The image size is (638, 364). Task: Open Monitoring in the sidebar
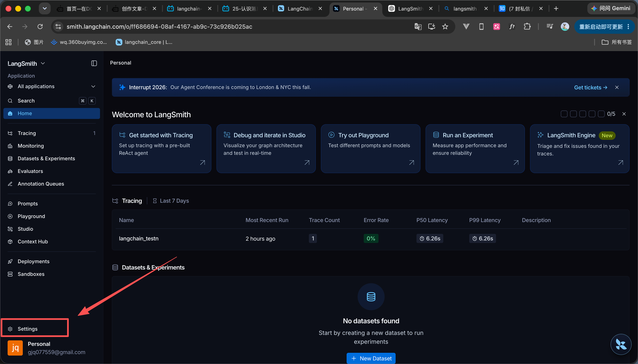51,146
